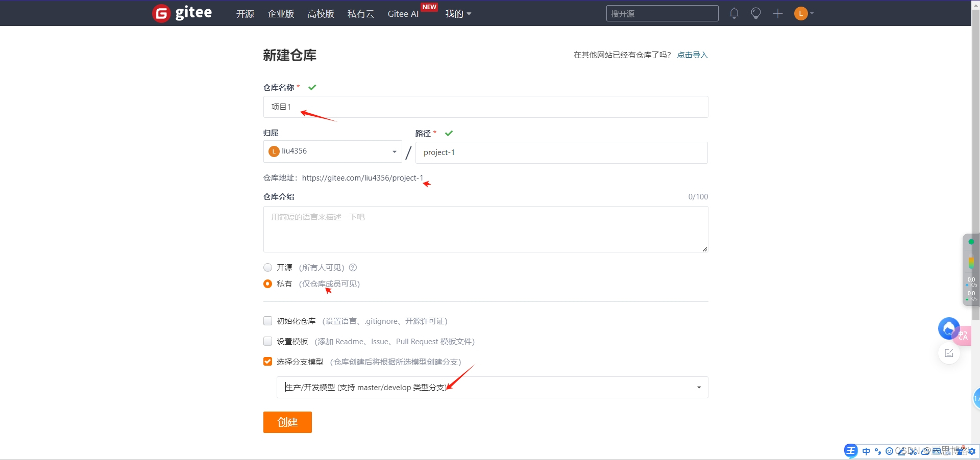Click the help question mark beside 开源
The height and width of the screenshot is (460, 980).
click(353, 267)
